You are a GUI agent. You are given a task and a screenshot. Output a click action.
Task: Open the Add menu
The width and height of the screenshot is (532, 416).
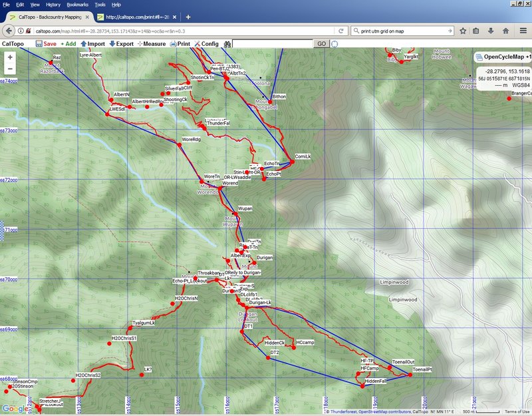pos(68,44)
